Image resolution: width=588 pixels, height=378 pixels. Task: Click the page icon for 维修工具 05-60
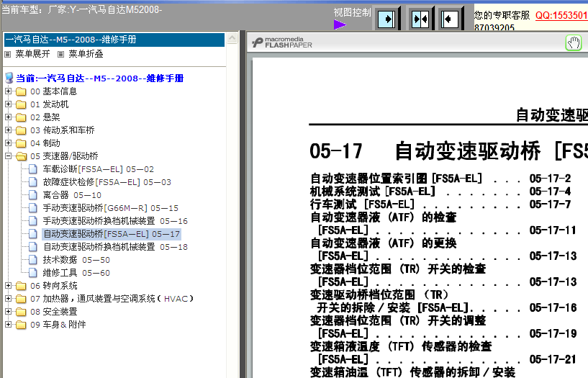tap(33, 273)
